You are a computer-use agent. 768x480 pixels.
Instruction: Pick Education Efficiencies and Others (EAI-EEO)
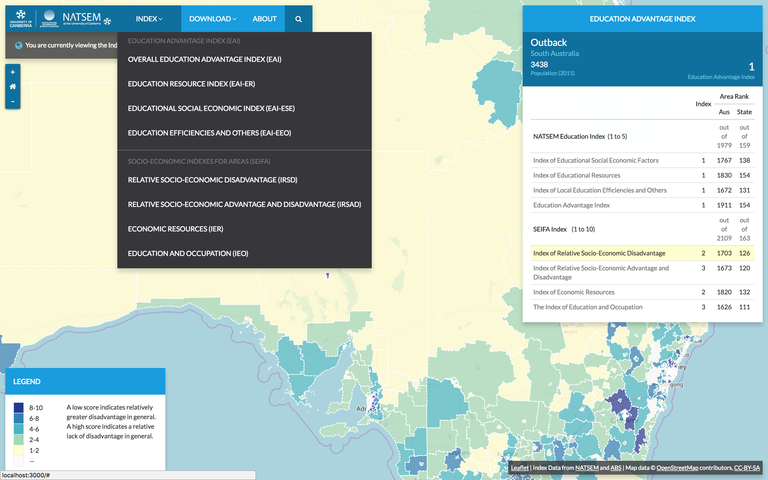[209, 132]
